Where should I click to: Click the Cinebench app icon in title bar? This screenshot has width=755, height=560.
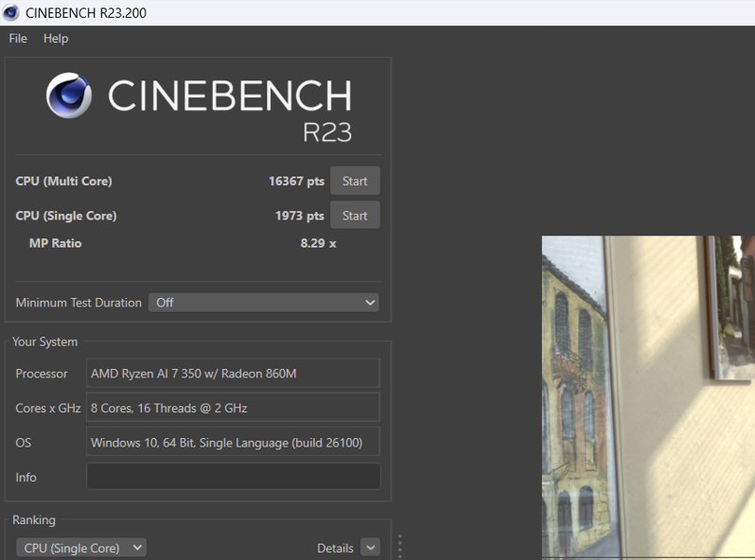[11, 13]
